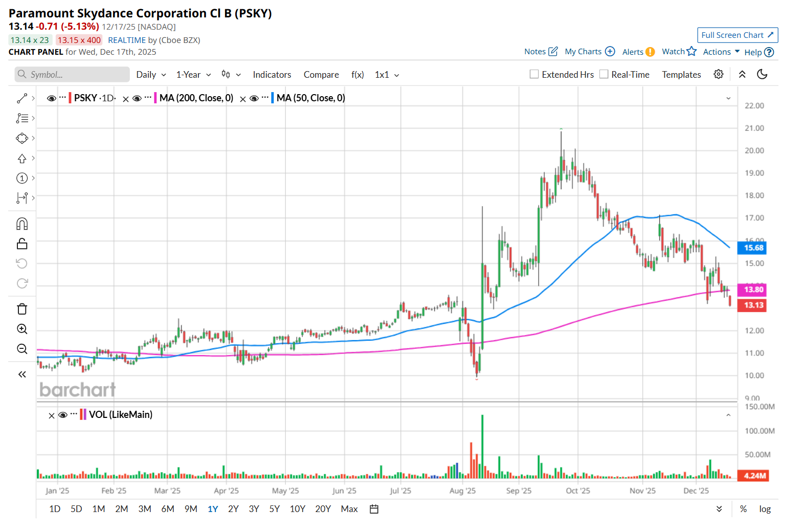The width and height of the screenshot is (802, 532).
Task: Collapse the volume pane chevron
Action: coord(728,415)
